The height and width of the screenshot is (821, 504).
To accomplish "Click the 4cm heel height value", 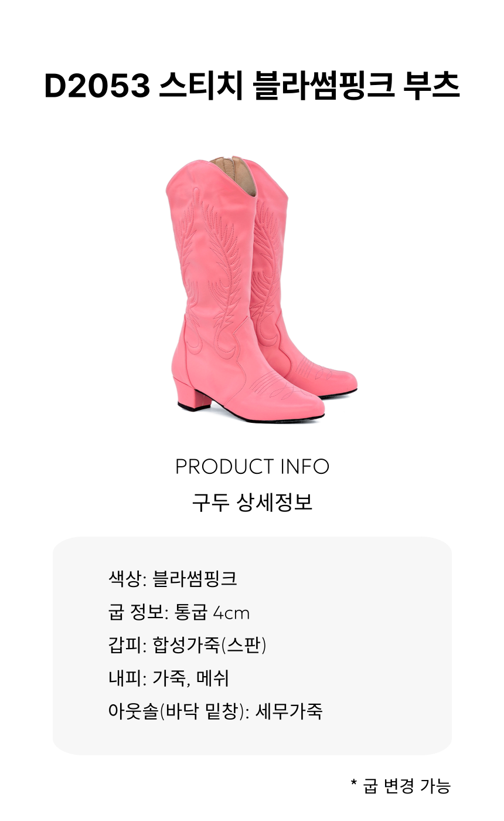I will point(231,613).
